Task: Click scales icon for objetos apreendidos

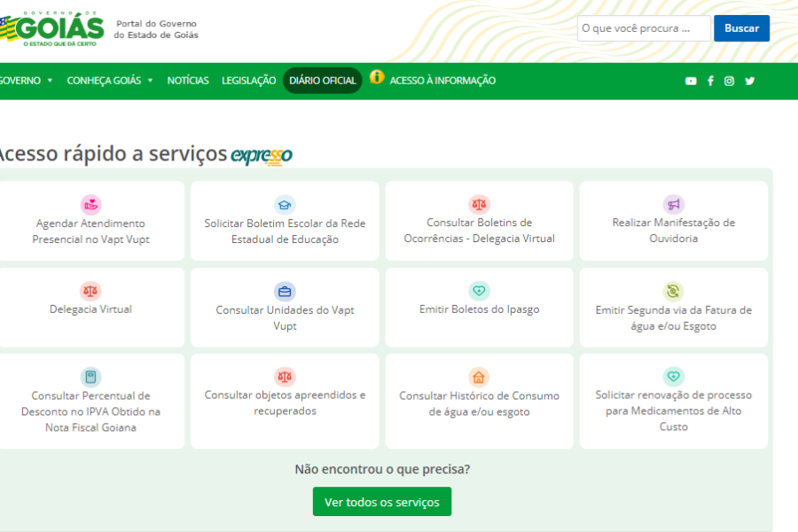Action: [x=285, y=377]
